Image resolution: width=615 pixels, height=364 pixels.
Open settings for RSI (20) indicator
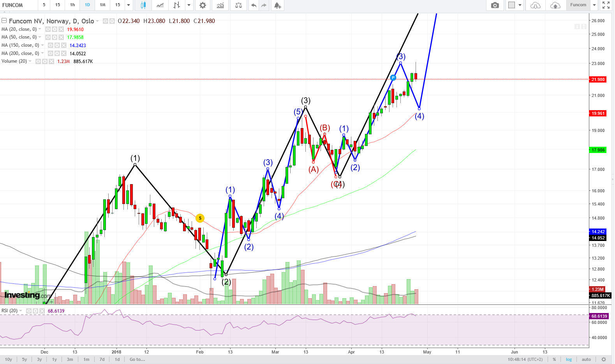click(35, 311)
